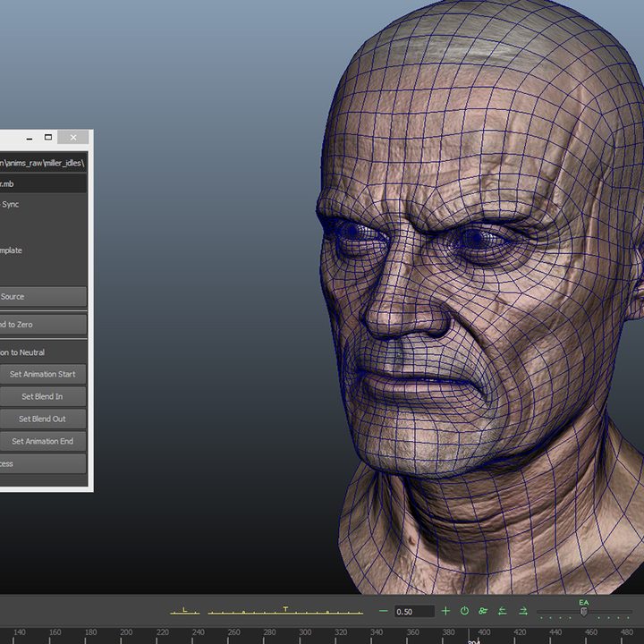644x644 pixels.
Task: Click the green key icon in toolbar
Action: click(483, 611)
